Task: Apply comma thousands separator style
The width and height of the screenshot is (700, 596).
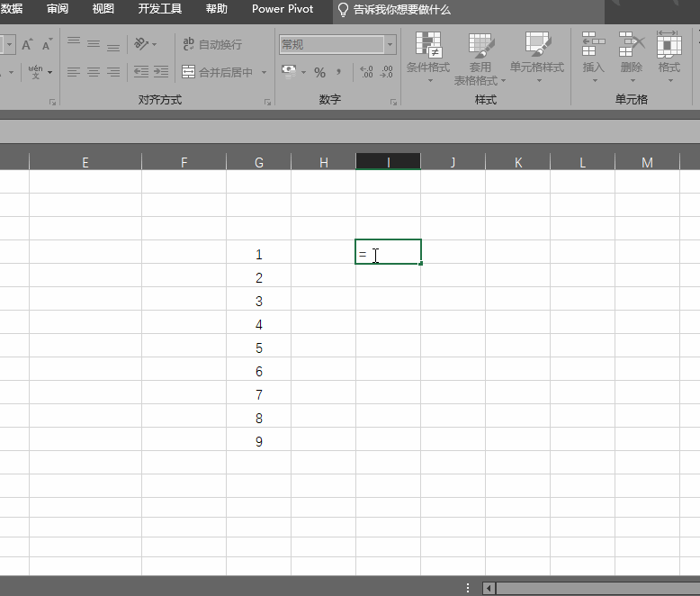Action: [339, 72]
